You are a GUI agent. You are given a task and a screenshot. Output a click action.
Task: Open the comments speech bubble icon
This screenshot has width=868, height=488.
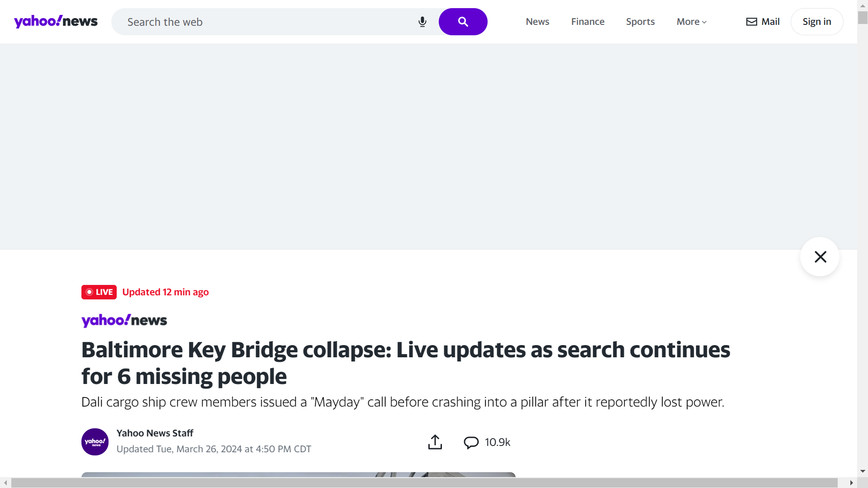[x=471, y=442]
